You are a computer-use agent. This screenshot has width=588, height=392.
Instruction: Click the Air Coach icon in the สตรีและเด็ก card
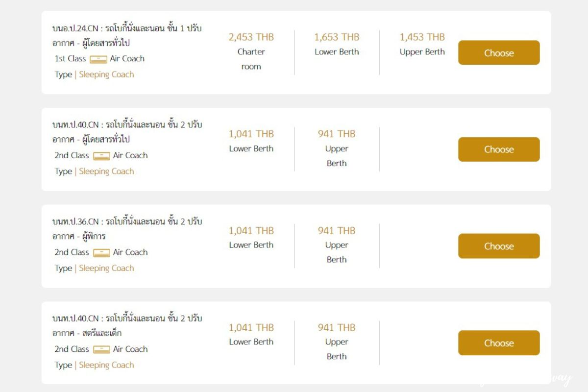coord(101,350)
